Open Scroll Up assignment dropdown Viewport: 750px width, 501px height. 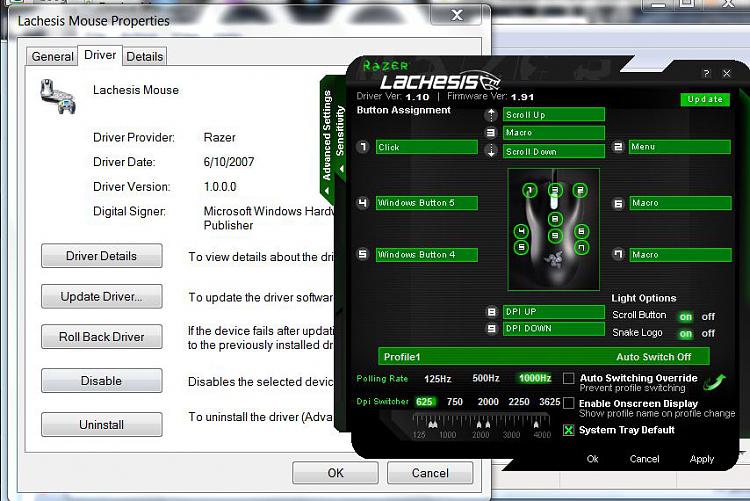[554, 114]
